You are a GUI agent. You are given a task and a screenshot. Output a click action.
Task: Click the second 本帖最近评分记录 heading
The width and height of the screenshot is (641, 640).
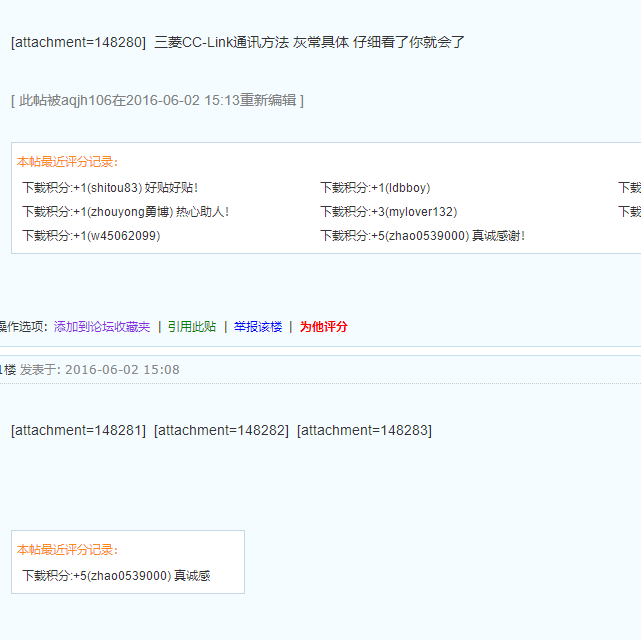tap(67, 549)
